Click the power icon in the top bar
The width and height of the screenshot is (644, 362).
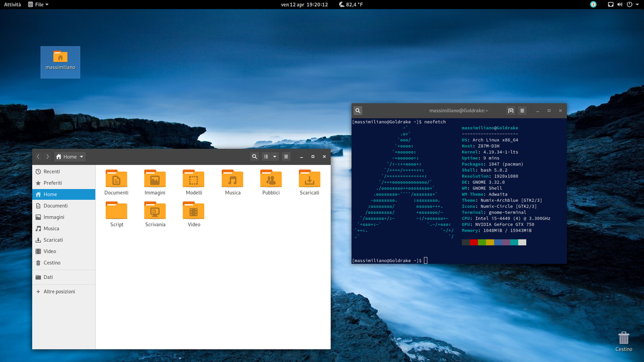(629, 5)
